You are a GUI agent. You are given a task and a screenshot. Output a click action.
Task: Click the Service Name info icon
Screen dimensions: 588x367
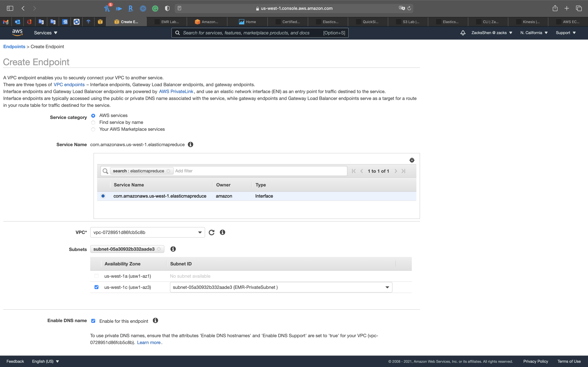click(190, 144)
